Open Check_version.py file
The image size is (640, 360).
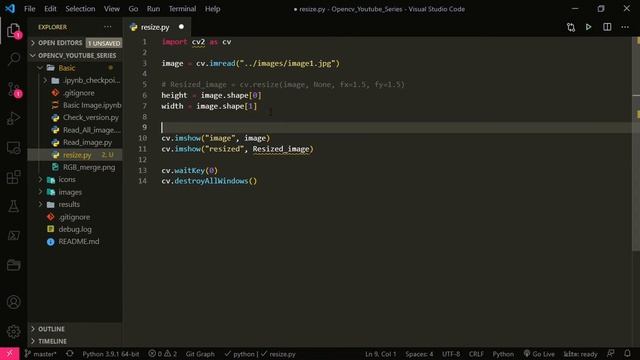coord(75,118)
